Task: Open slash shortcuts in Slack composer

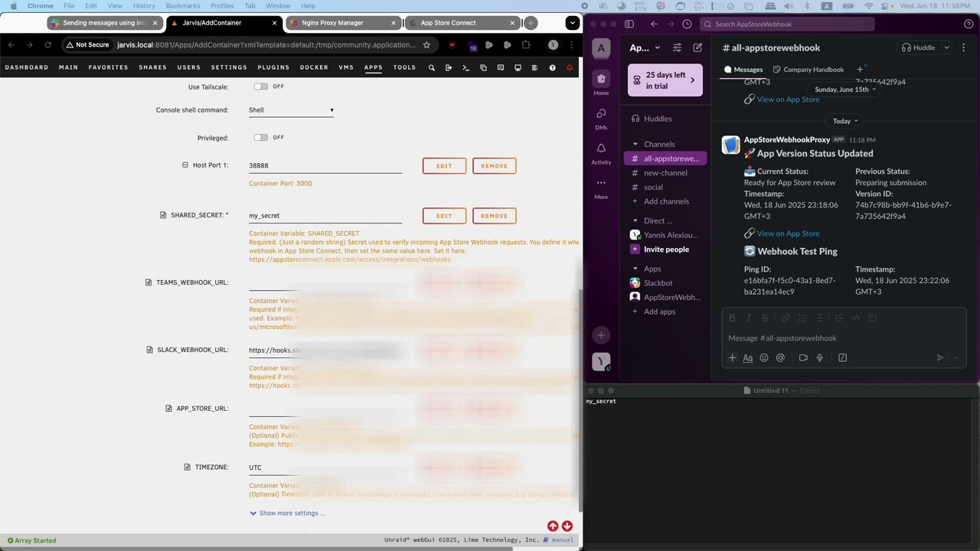Action: coord(842,357)
